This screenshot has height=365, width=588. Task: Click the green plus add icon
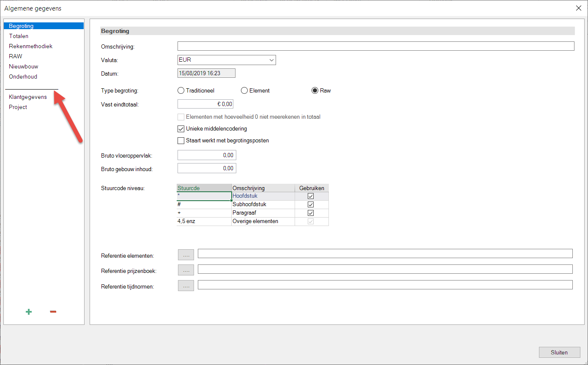[x=29, y=312]
